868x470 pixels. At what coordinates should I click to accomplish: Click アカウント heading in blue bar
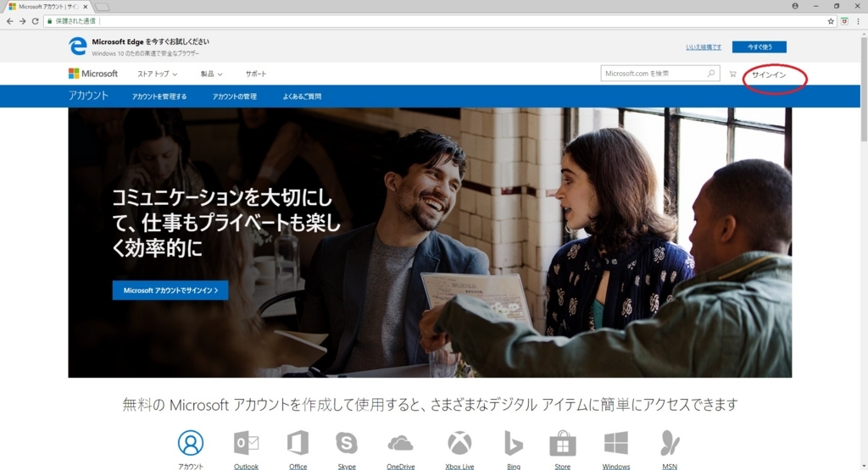(x=88, y=95)
